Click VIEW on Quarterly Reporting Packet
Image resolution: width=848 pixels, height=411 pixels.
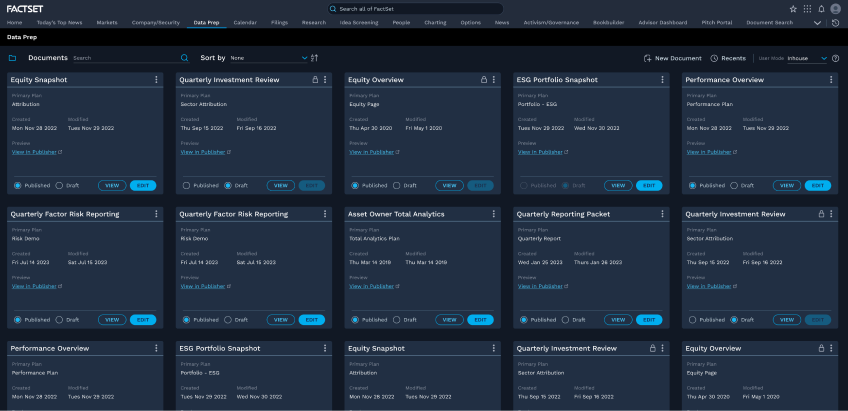[618, 320]
